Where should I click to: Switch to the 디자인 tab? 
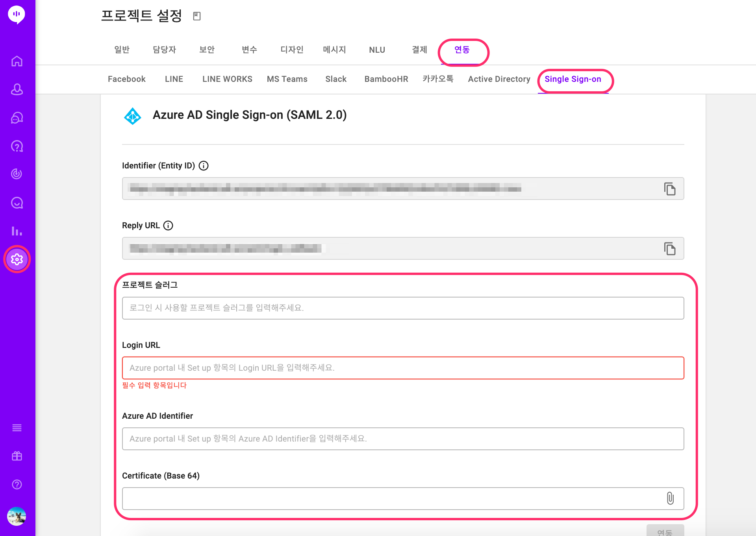click(x=292, y=50)
